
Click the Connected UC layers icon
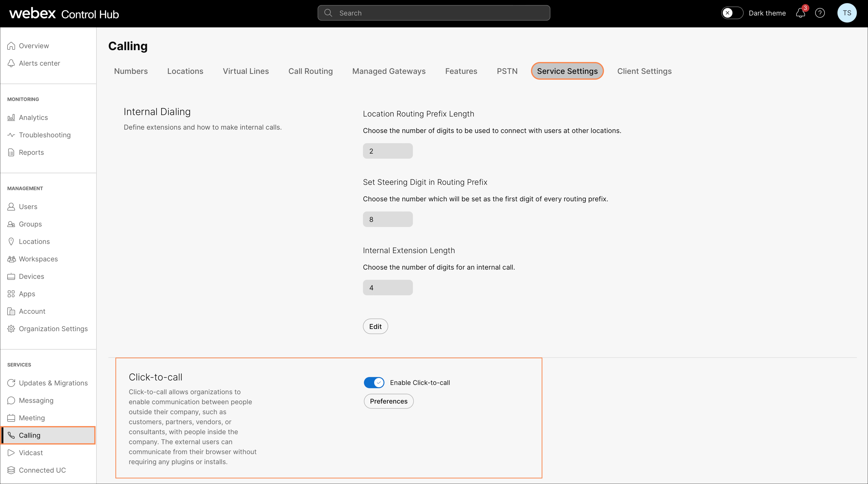pos(11,470)
